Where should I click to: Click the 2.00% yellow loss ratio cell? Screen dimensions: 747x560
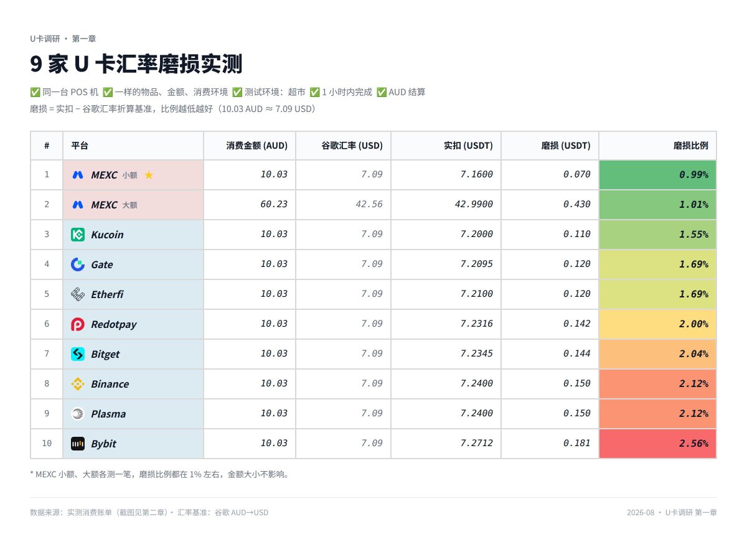point(658,324)
